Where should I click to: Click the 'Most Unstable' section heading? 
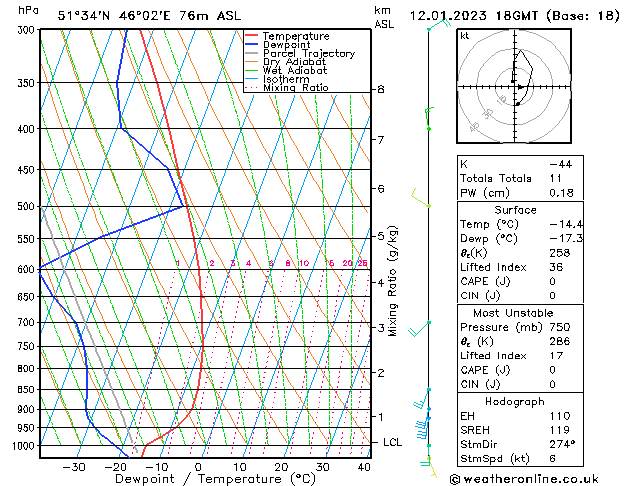coord(513,313)
